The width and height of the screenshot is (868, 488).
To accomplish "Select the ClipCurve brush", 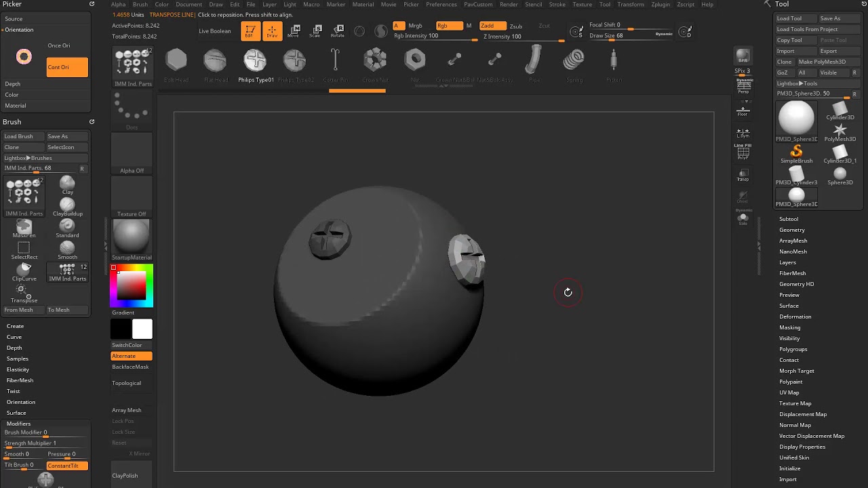I will point(24,272).
